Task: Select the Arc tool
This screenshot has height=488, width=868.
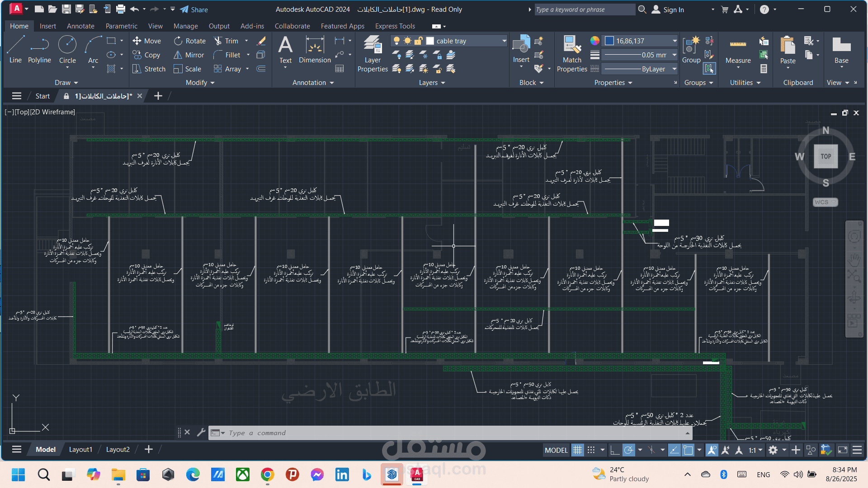Action: point(93,50)
